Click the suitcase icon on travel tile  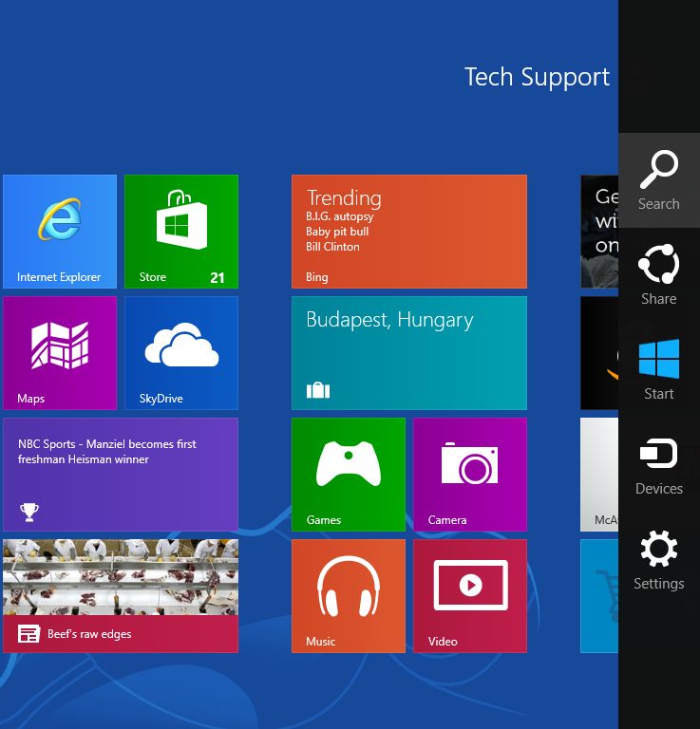(318, 390)
